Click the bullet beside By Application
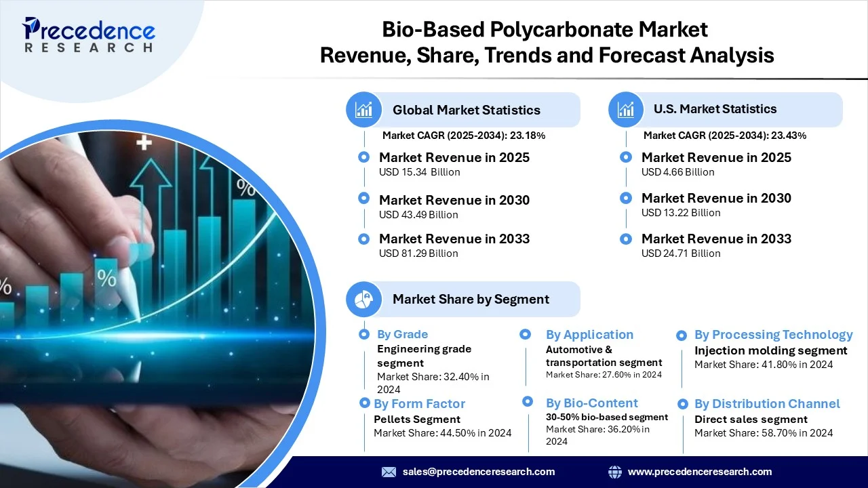The width and height of the screenshot is (868, 488). pyautogui.click(x=525, y=334)
